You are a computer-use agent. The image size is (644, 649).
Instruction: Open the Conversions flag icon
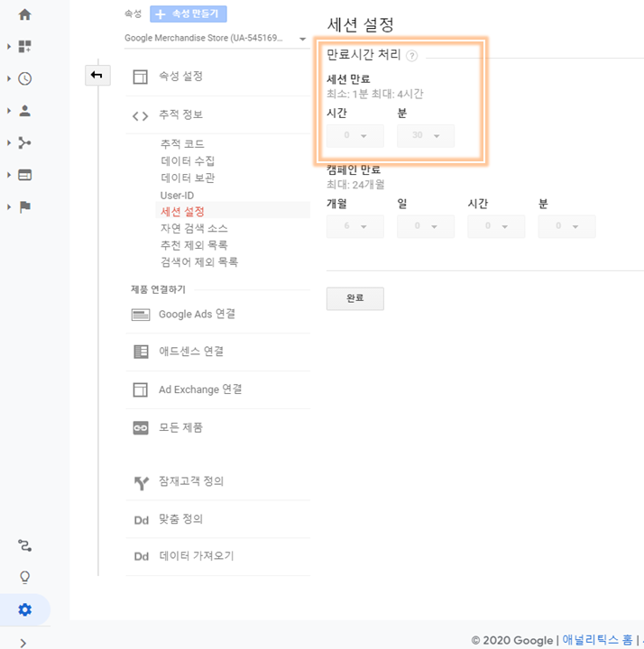pyautogui.click(x=25, y=206)
